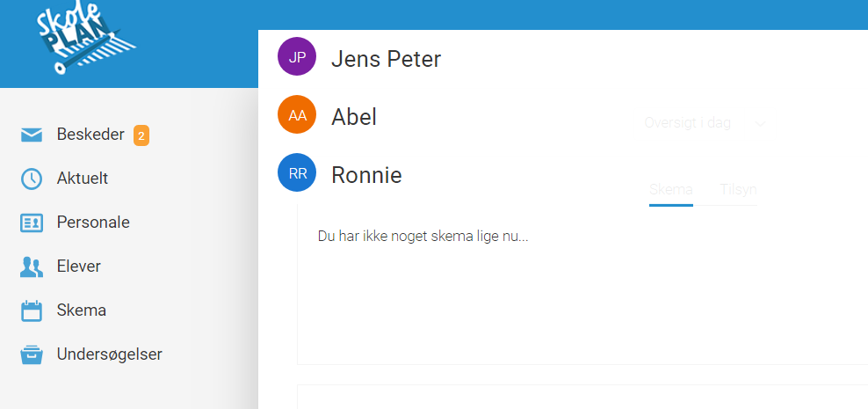
Task: Choose the Jens Peter name entry
Action: click(386, 59)
